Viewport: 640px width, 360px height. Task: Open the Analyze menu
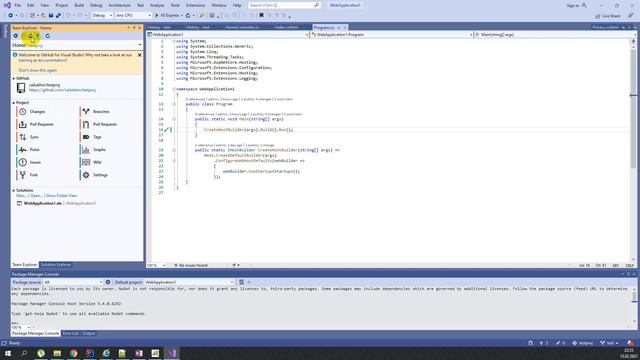(157, 5)
